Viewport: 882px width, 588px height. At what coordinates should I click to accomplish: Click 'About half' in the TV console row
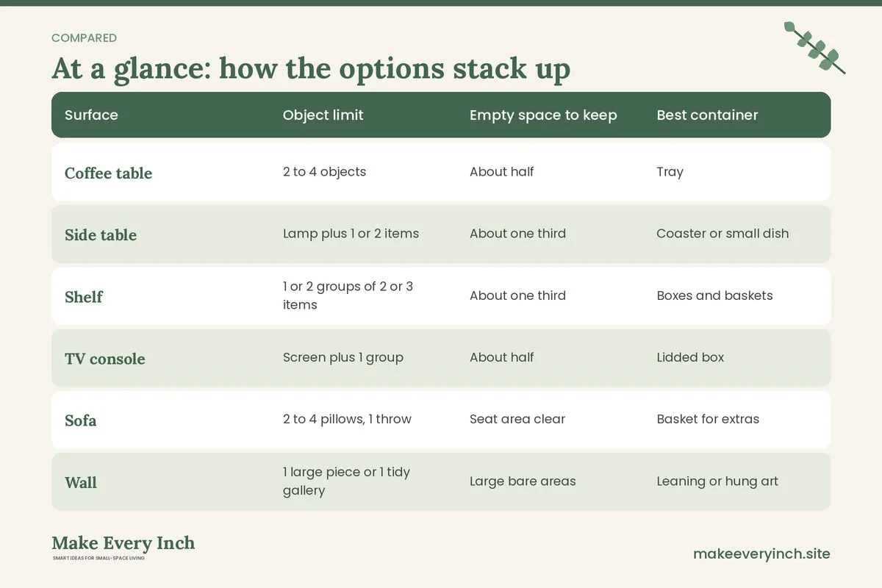coord(502,357)
